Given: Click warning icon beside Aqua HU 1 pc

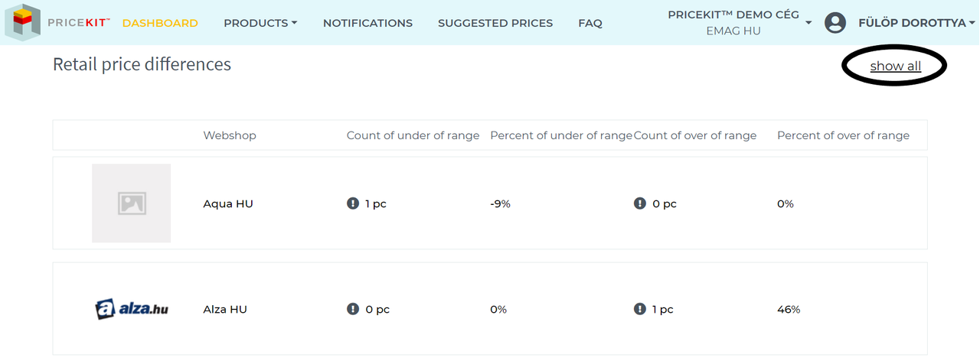Looking at the screenshot, I should 353,203.
